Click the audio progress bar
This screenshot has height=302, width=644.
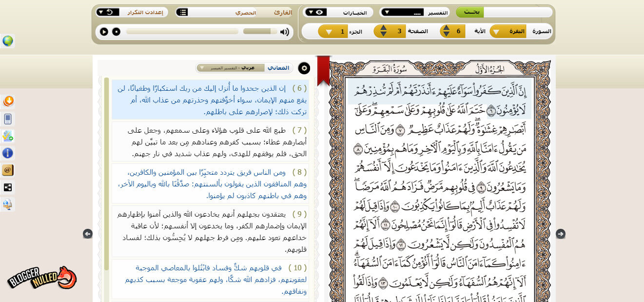[x=182, y=32]
